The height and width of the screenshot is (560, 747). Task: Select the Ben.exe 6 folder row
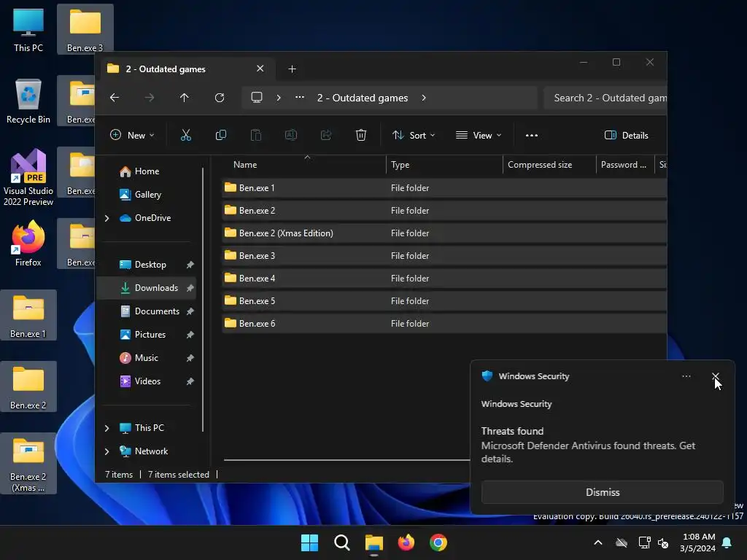coord(444,324)
